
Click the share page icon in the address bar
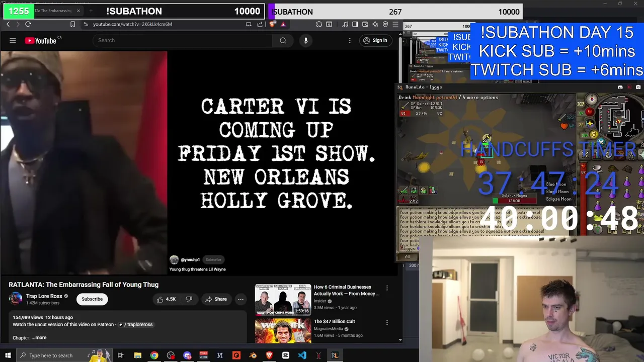click(260, 24)
